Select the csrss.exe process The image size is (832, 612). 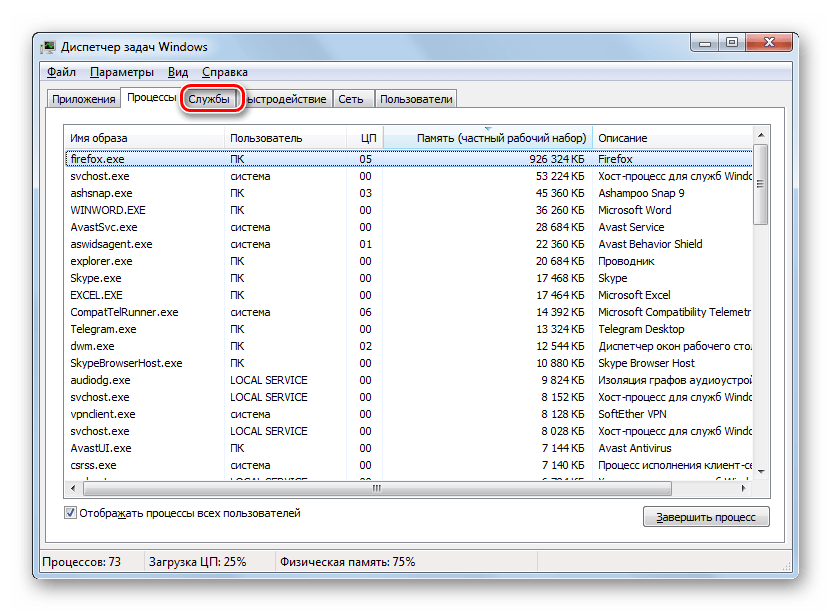(x=409, y=465)
